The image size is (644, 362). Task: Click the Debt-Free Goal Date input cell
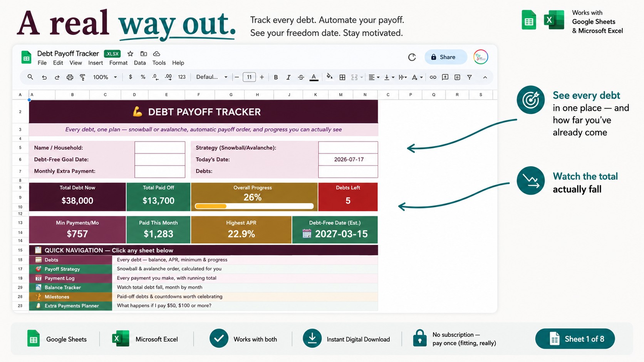[160, 159]
